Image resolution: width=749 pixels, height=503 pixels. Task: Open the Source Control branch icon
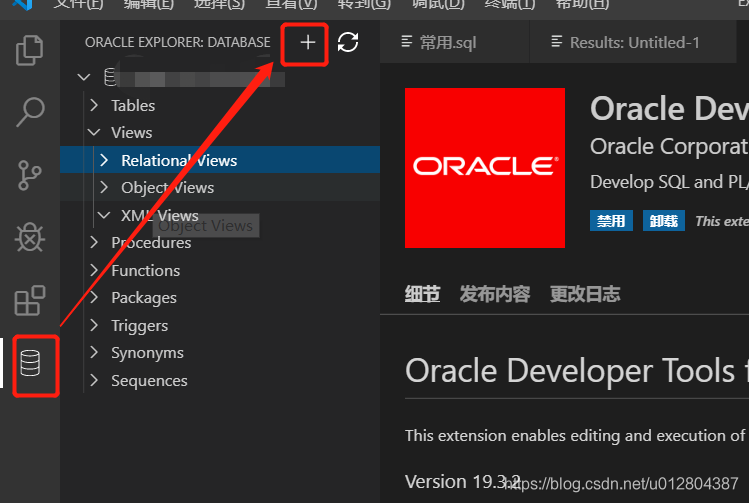tap(30, 175)
